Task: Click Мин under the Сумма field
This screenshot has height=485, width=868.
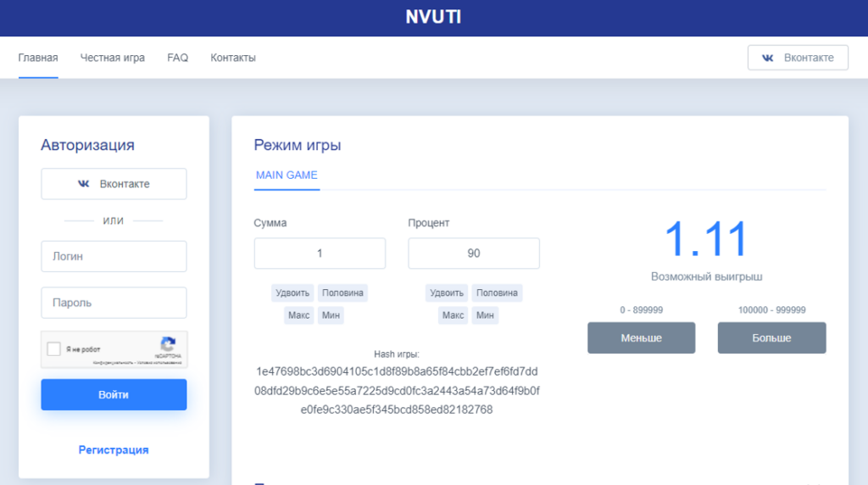Action: 331,315
